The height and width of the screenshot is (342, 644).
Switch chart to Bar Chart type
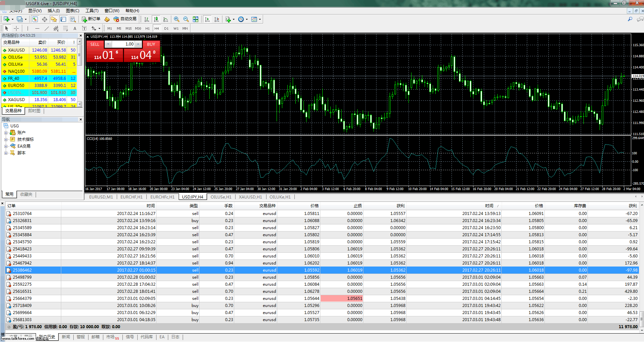146,19
